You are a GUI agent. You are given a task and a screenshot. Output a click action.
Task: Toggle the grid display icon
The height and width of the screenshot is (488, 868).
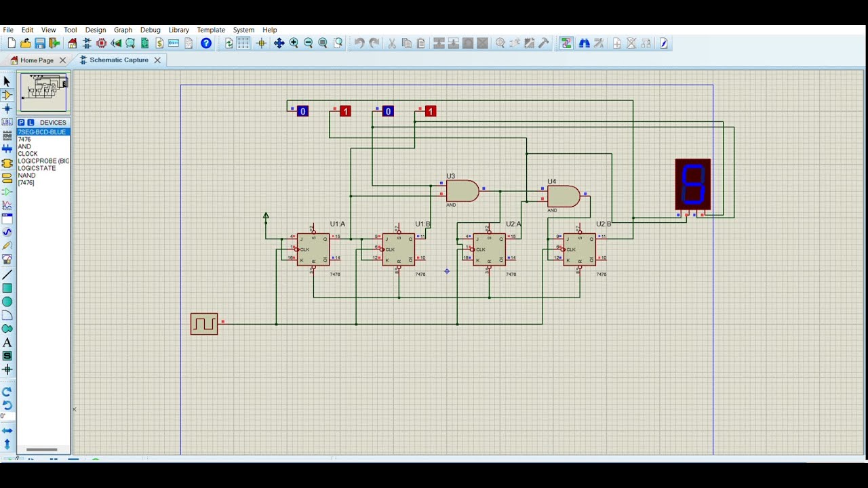pos(243,43)
